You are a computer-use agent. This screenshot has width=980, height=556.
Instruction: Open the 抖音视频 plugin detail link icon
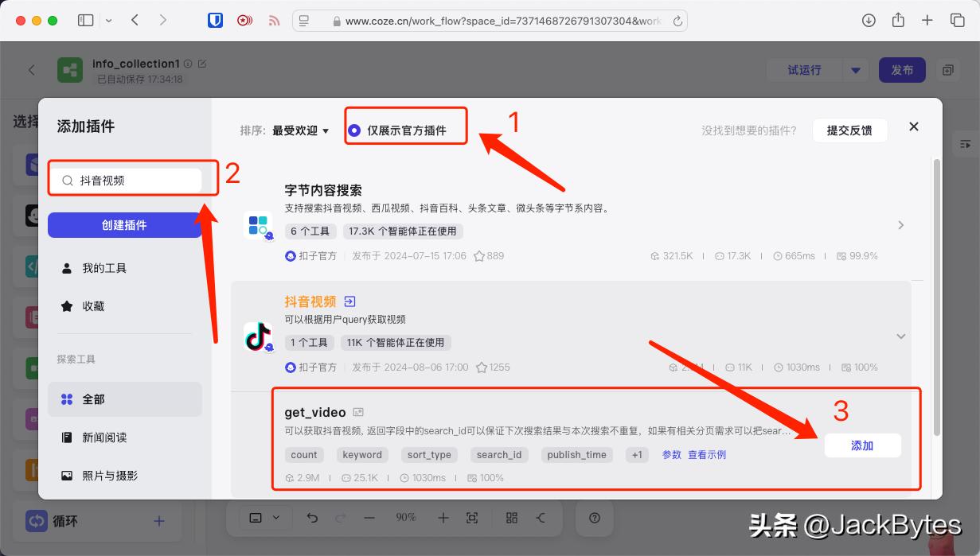(349, 301)
